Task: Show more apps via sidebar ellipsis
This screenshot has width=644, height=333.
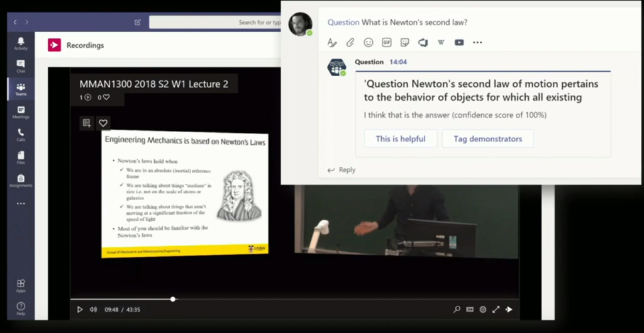Action: [21, 203]
